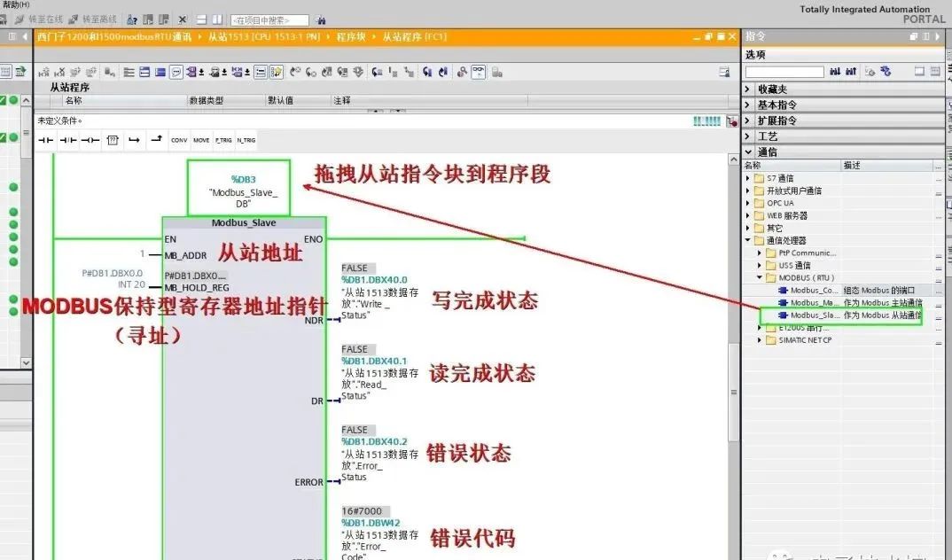
Task: Select the Modbus_Slave instruction
Action: (x=815, y=315)
